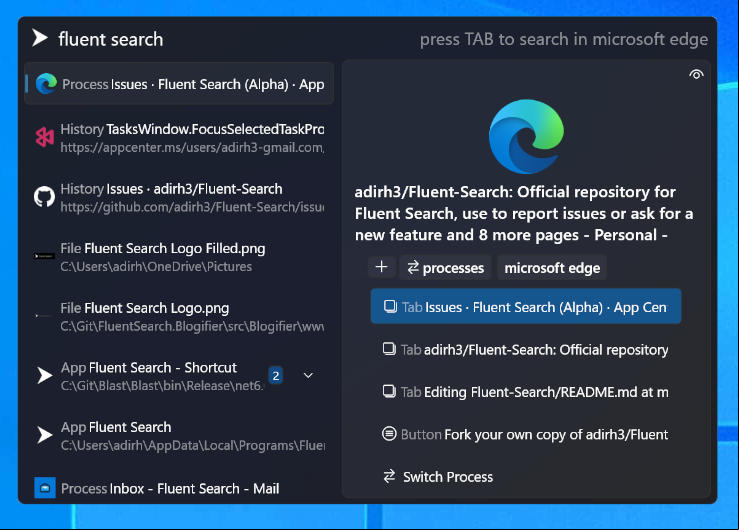Select Tab Editing Fluent-Search/README.md
Screen dimensions: 739x530
[526, 392]
